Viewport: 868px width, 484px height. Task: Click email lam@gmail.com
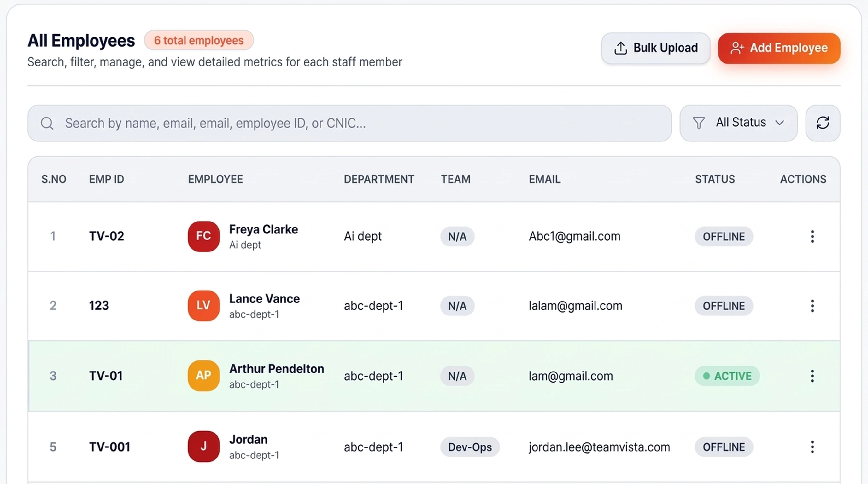571,376
